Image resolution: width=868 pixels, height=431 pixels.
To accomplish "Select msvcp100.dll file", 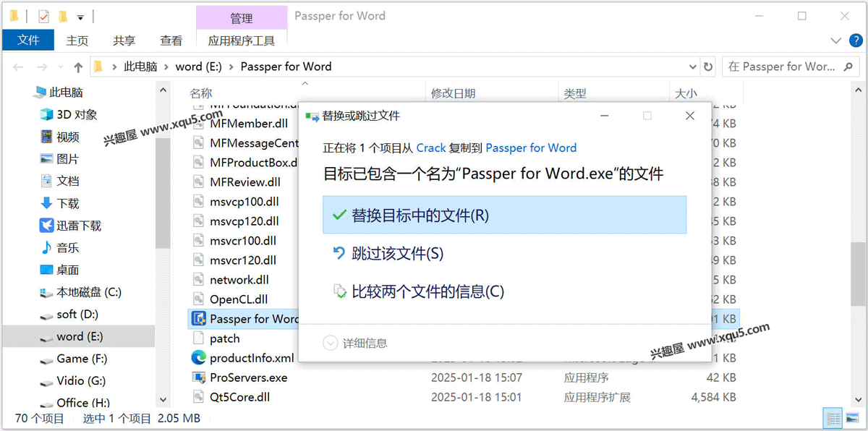I will (244, 202).
